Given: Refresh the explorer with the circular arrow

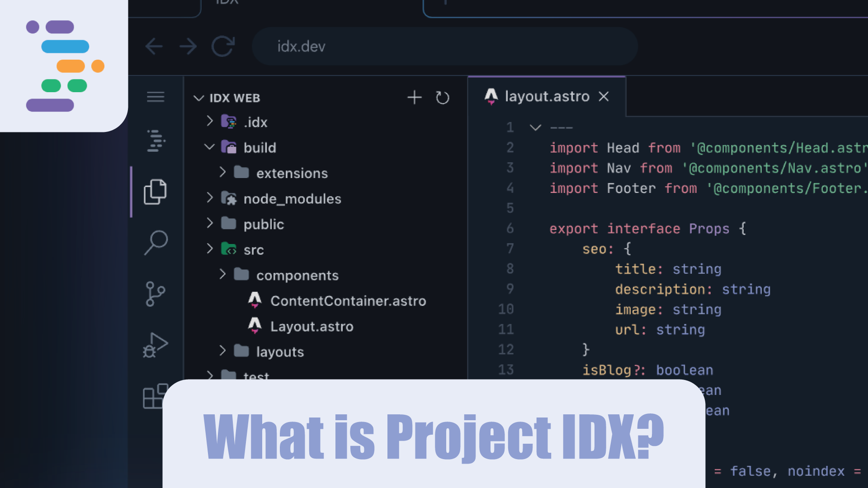Looking at the screenshot, I should point(443,98).
